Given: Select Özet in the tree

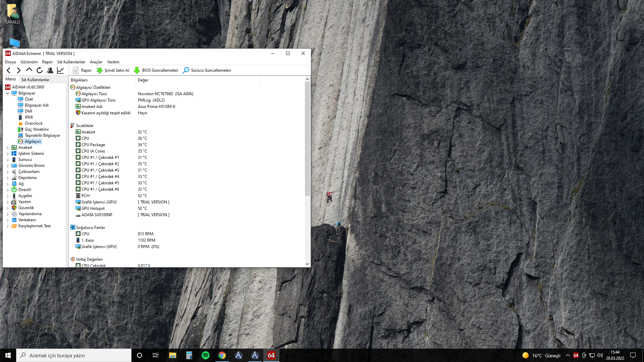Looking at the screenshot, I should (29, 99).
